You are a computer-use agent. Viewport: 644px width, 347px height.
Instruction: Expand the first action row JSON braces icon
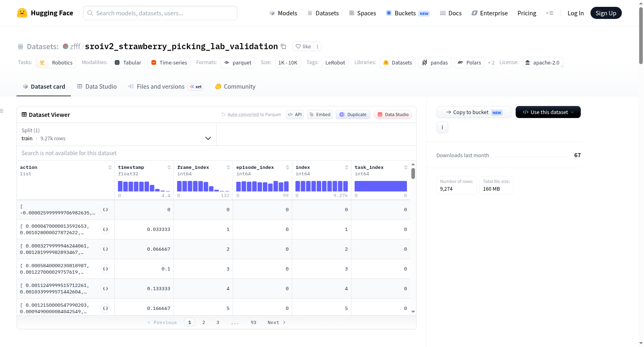coord(105,210)
